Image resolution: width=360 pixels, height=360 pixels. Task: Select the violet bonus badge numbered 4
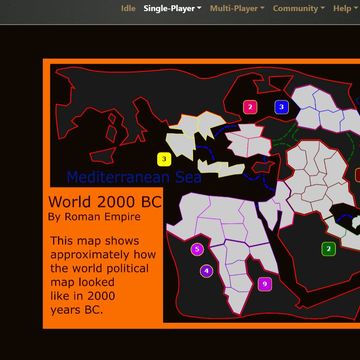point(206,271)
